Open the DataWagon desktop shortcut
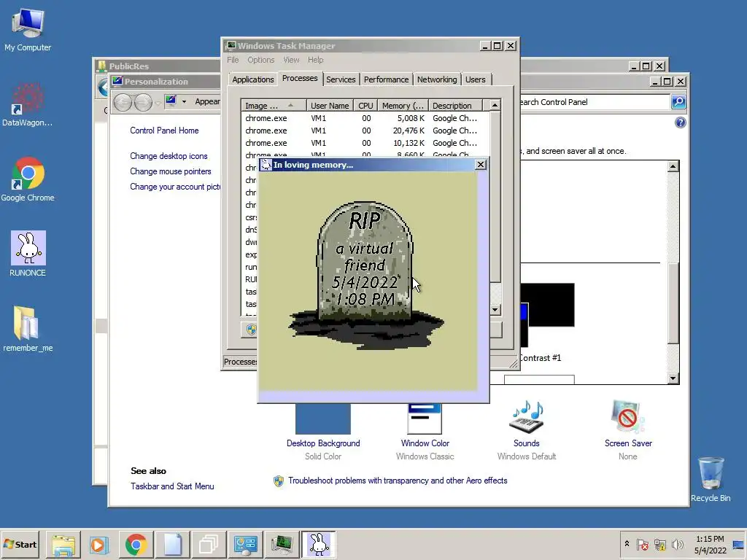This screenshot has height=560, width=747. pyautogui.click(x=27, y=105)
